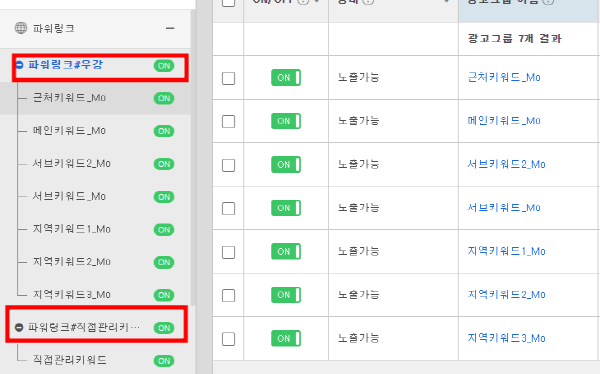Image resolution: width=600 pixels, height=374 pixels.
Task: Toggle ON switch for 지역키워드2_Mo row
Action: tap(286, 295)
